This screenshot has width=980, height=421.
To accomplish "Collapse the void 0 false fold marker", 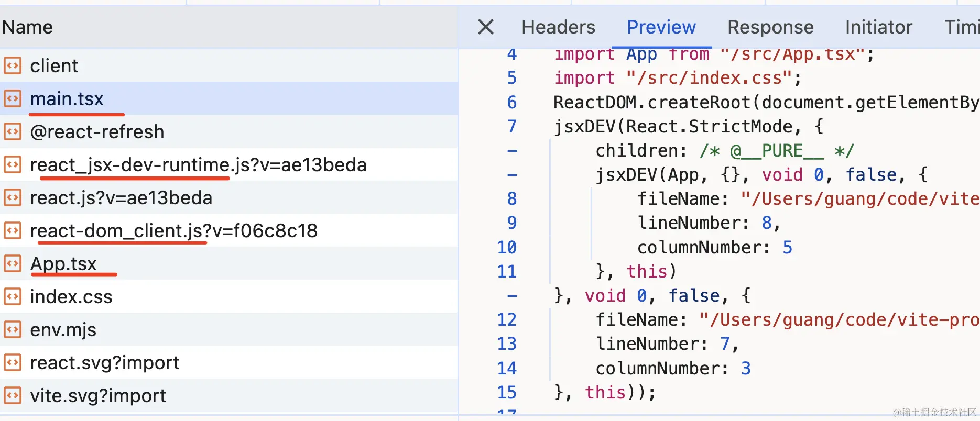I will [x=512, y=296].
